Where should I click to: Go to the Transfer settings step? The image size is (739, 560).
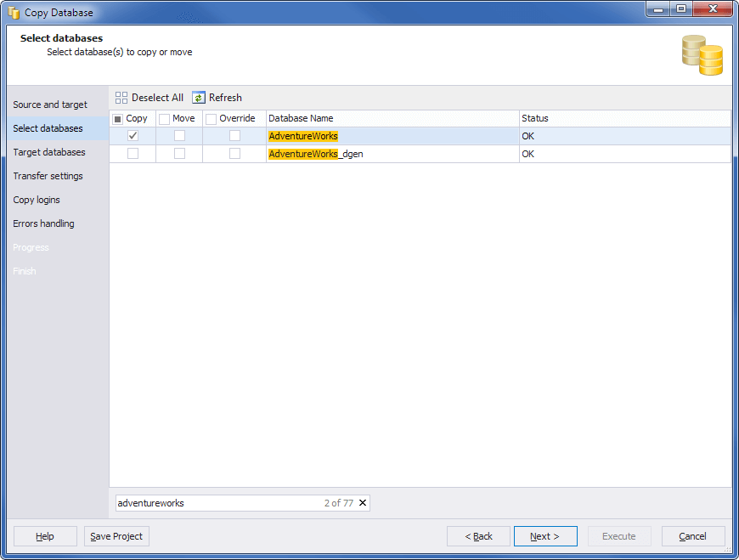pyautogui.click(x=46, y=176)
